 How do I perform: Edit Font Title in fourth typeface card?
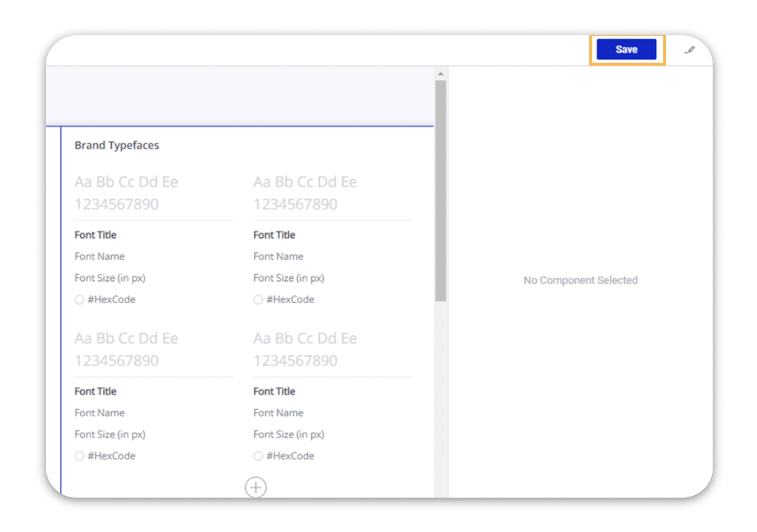click(274, 391)
